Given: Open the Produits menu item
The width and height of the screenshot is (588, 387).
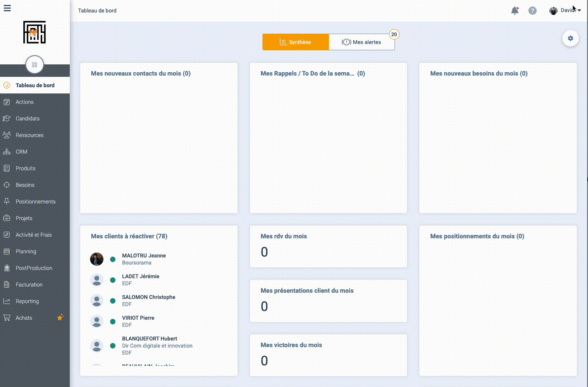Looking at the screenshot, I should (x=35, y=168).
